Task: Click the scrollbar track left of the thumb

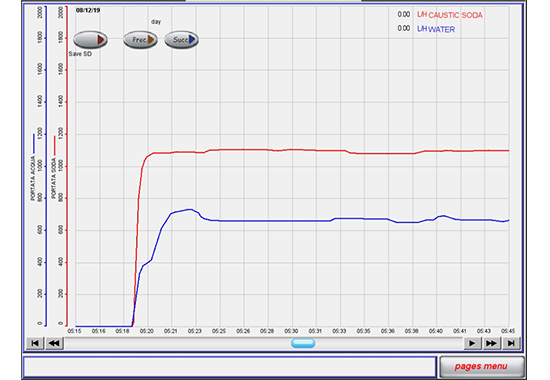Action: pos(178,343)
